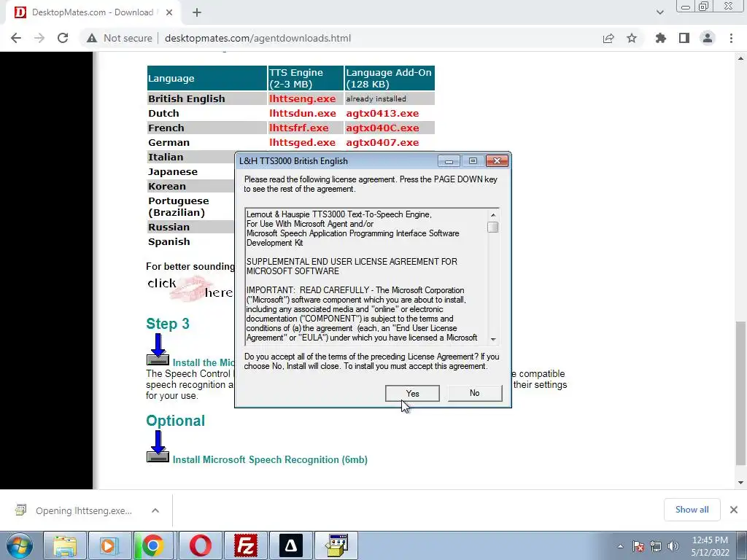Open the Chrome profile avatar
The height and width of the screenshot is (560, 747).
point(708,38)
